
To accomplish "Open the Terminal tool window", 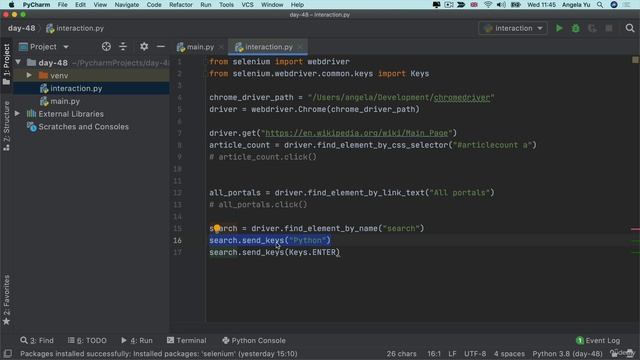I will coord(187,340).
